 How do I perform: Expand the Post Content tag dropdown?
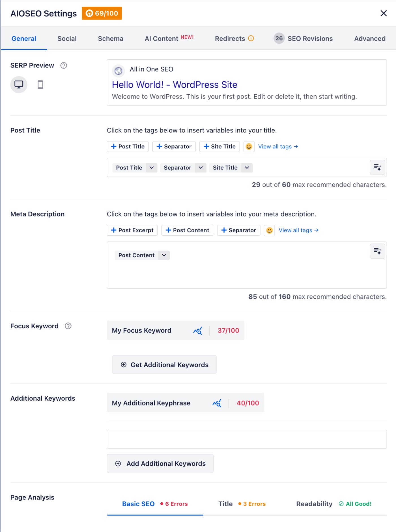[164, 255]
